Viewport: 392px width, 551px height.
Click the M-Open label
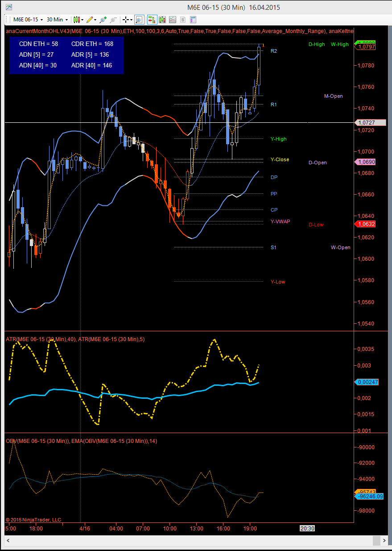click(334, 96)
